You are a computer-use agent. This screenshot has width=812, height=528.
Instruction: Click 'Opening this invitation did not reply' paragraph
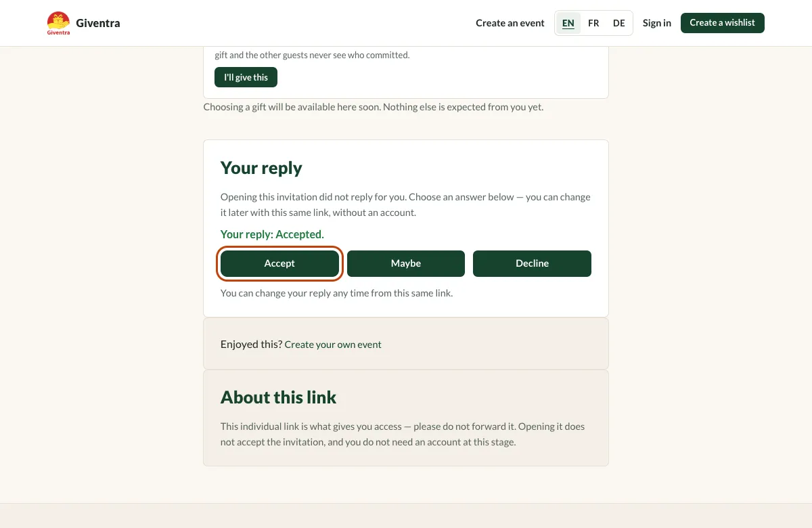(405, 204)
